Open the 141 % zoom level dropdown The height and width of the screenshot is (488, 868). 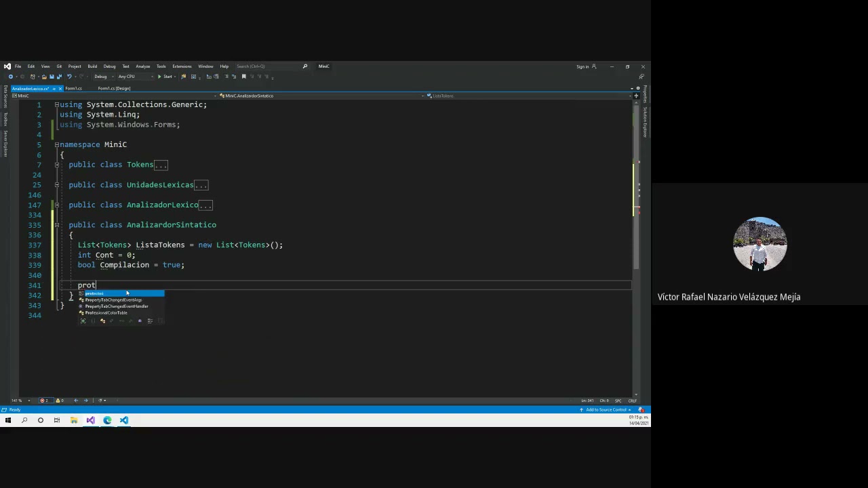[20, 401]
